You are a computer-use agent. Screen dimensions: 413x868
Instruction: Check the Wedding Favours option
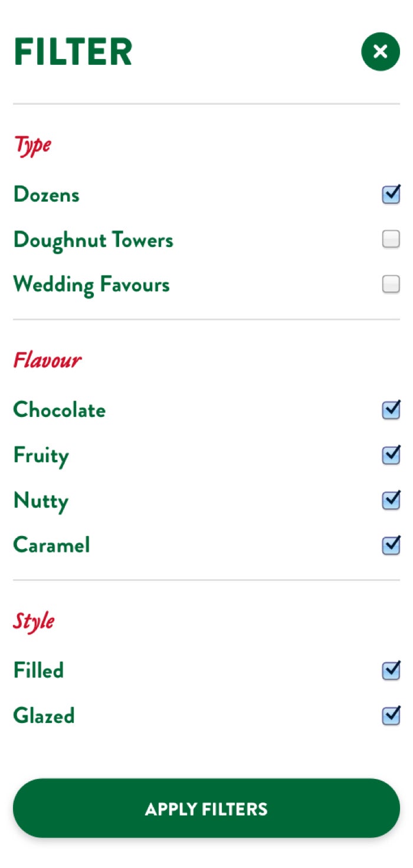point(391,284)
